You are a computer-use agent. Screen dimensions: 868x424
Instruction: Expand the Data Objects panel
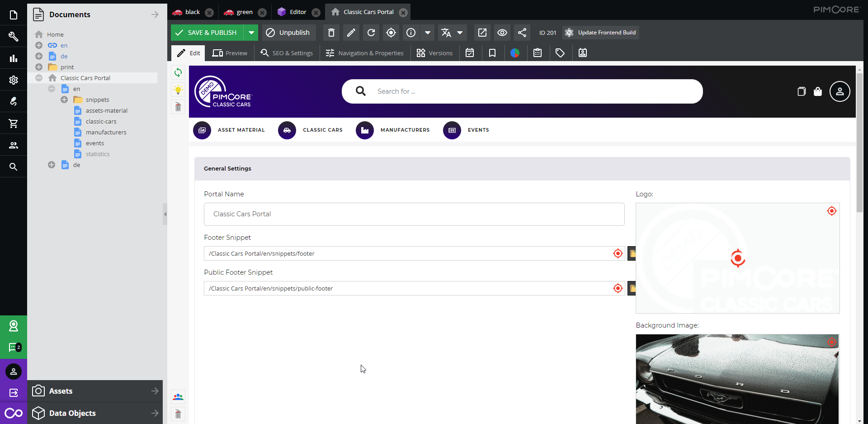pyautogui.click(x=95, y=413)
